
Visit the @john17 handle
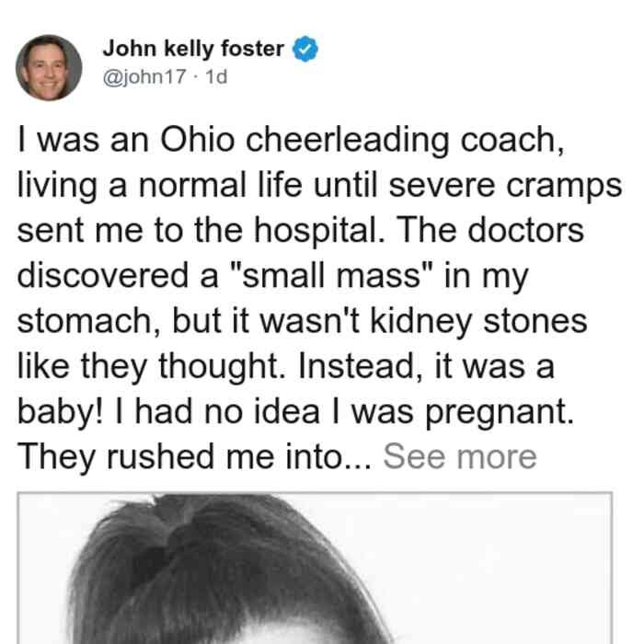click(144, 76)
